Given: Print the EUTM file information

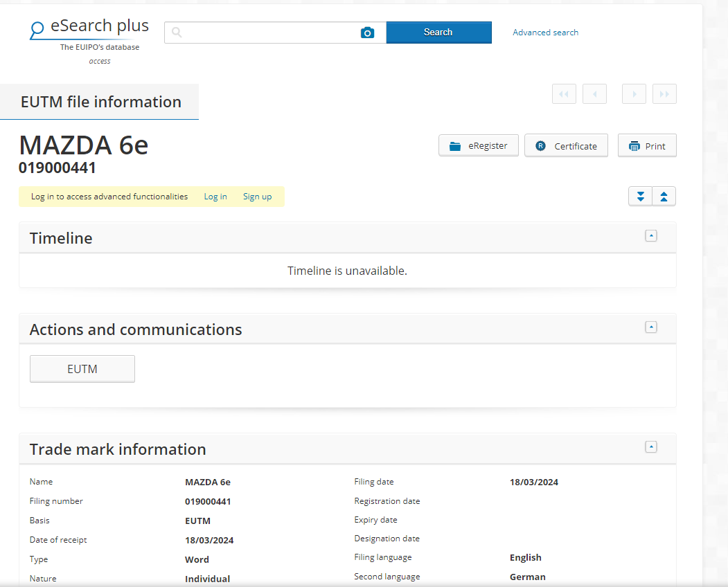Looking at the screenshot, I should (647, 145).
